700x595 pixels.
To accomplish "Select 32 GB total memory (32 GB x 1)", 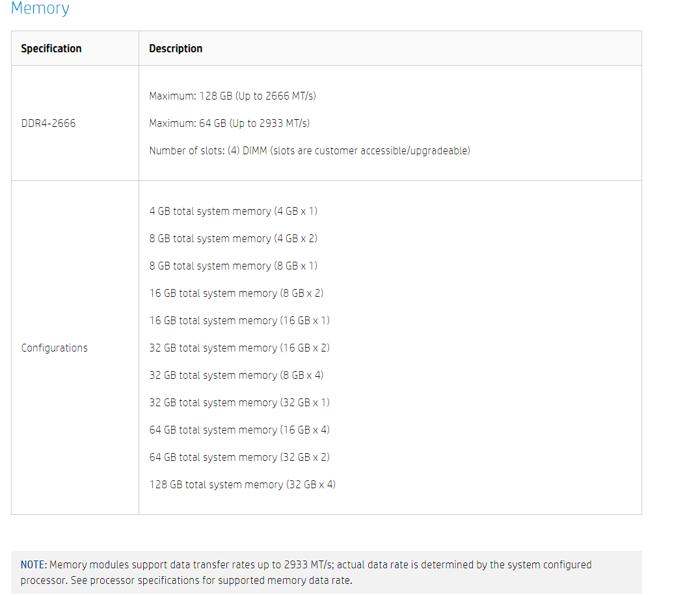I will pyautogui.click(x=240, y=402).
